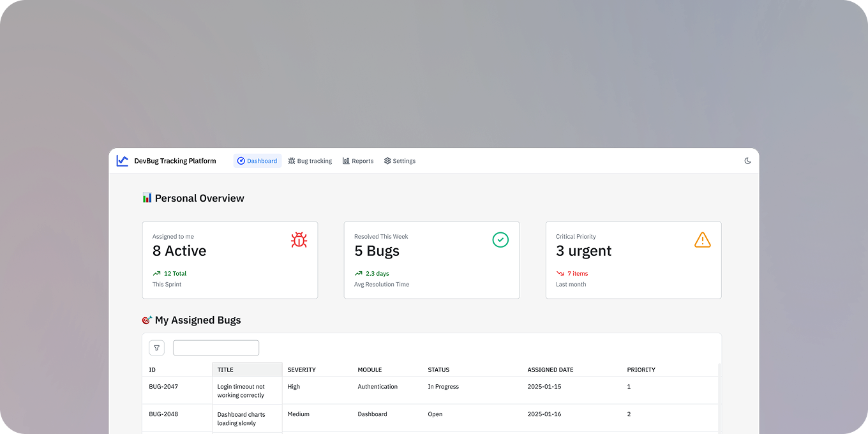Click the upward trend arrow next to 2.3 days
Screen dimensions: 868x434
[x=358, y=273]
